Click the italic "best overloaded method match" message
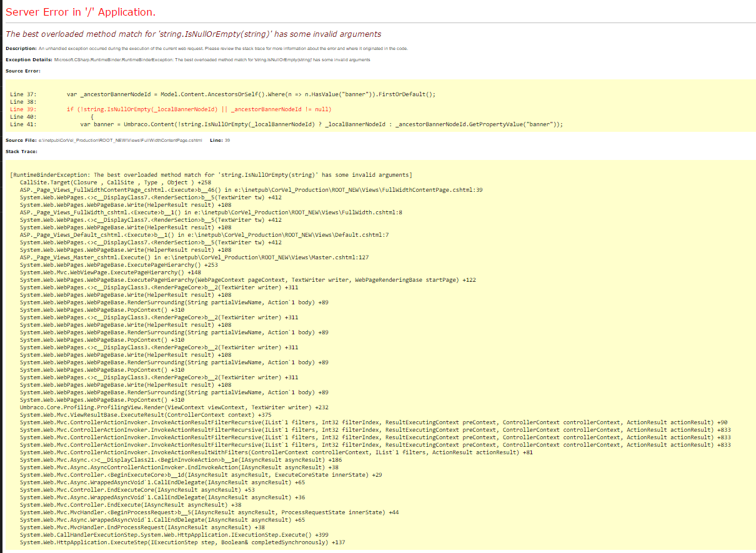 coord(193,34)
